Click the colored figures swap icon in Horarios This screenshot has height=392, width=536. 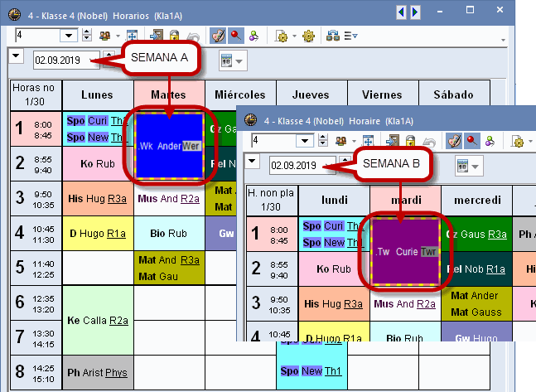coord(254,36)
